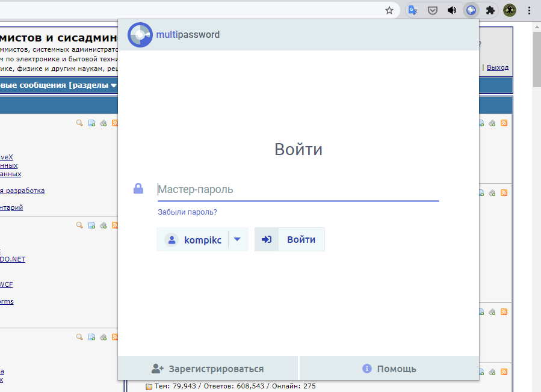Toggle the multipassword extension toolbar icon

[471, 10]
